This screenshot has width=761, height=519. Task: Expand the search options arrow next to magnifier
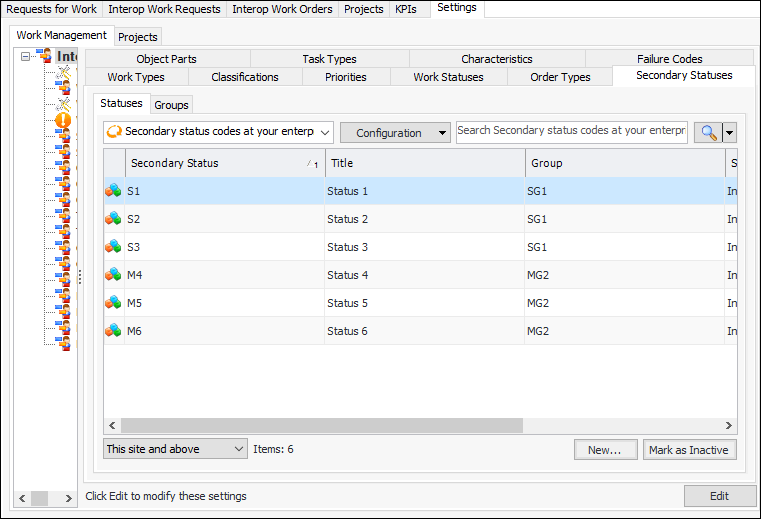(730, 133)
